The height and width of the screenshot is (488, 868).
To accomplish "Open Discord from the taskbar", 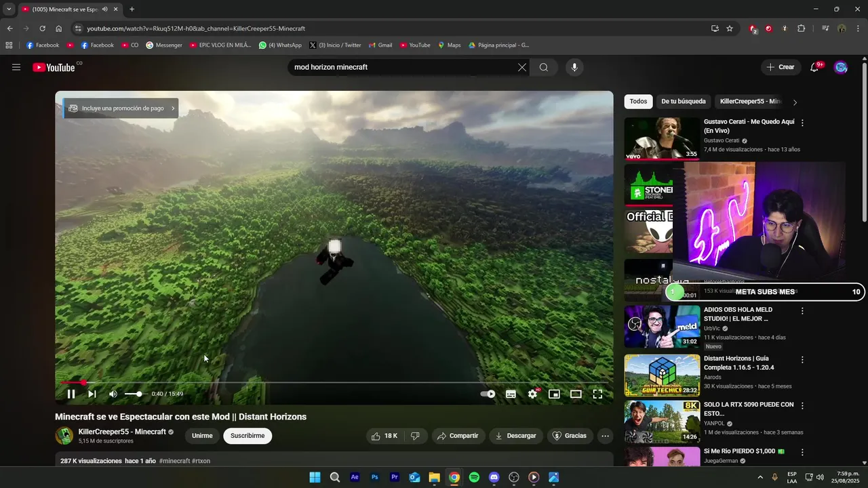I will 494,477.
